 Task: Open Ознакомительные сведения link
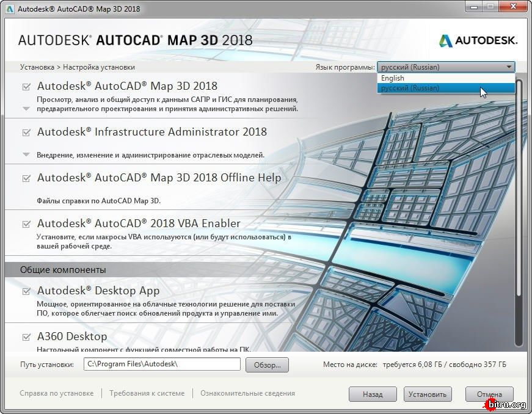248,393
